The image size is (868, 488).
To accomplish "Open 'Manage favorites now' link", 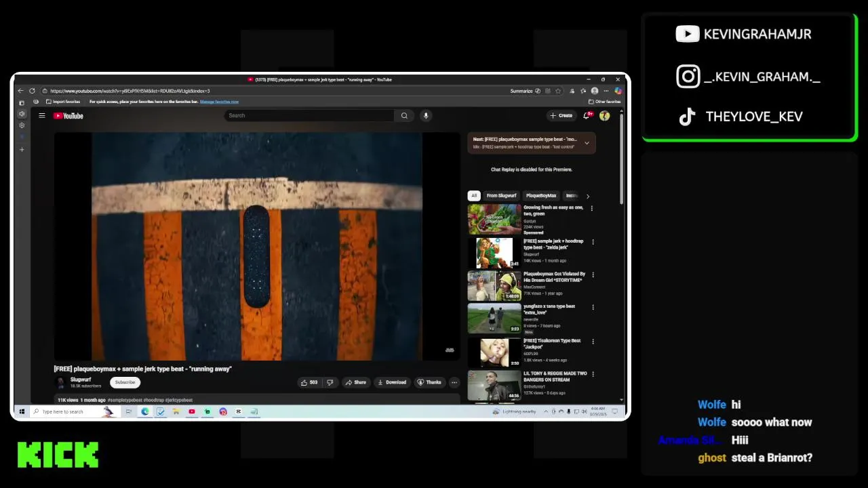I will click(219, 102).
